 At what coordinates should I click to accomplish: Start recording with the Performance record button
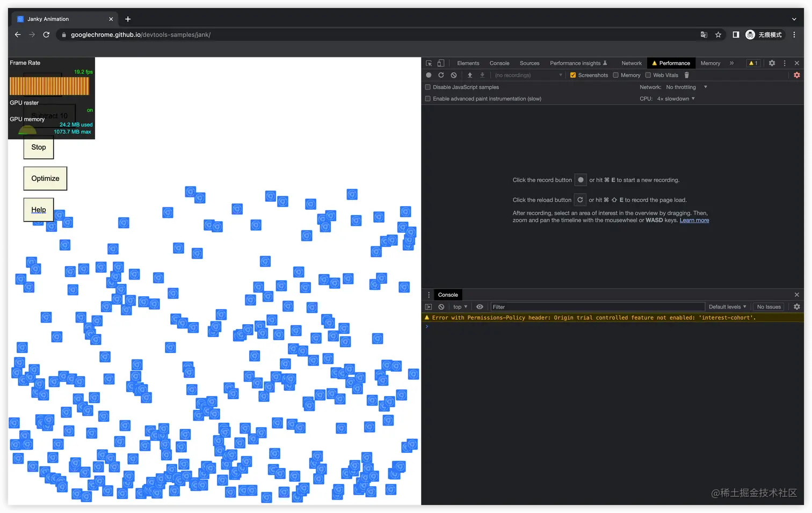[429, 75]
